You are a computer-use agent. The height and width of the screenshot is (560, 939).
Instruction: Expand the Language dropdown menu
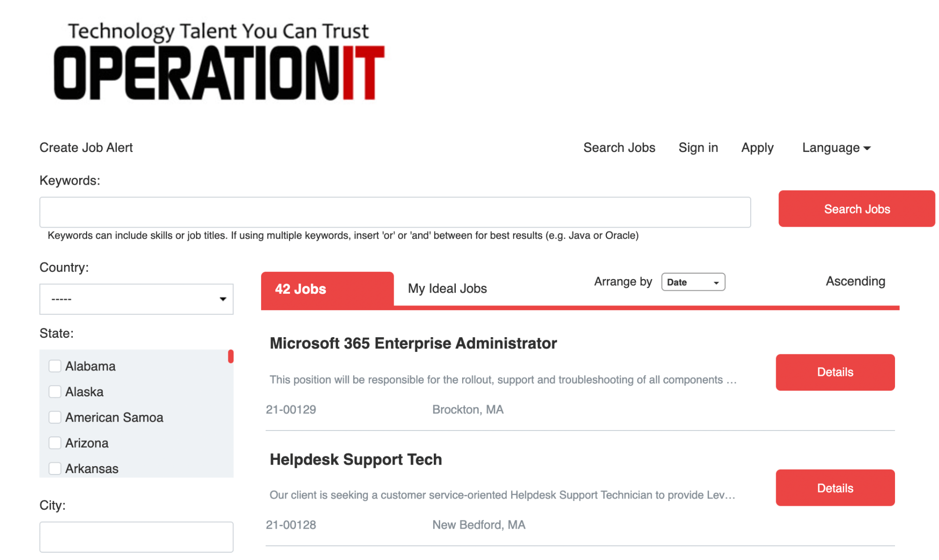point(836,148)
